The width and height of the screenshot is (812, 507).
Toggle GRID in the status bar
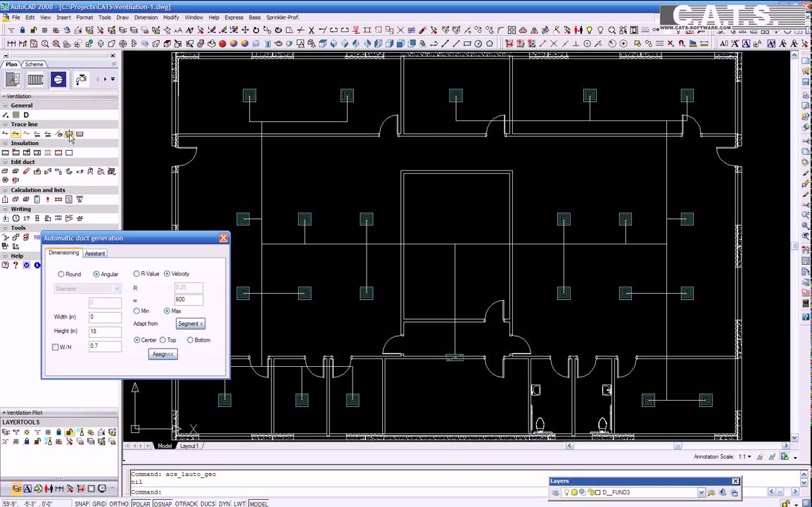tap(99, 503)
